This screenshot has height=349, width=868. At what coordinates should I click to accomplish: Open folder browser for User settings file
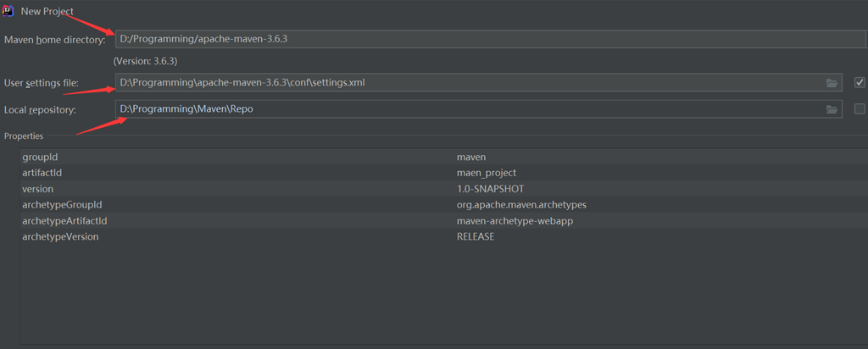point(832,83)
